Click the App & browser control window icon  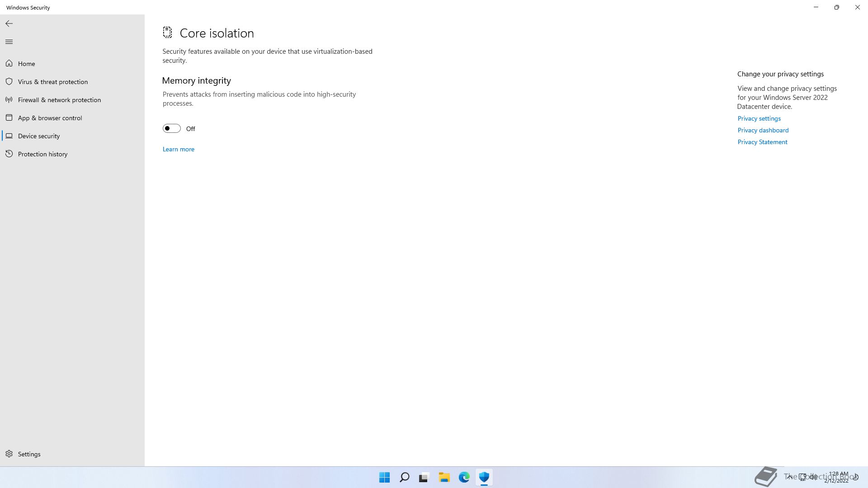click(9, 118)
